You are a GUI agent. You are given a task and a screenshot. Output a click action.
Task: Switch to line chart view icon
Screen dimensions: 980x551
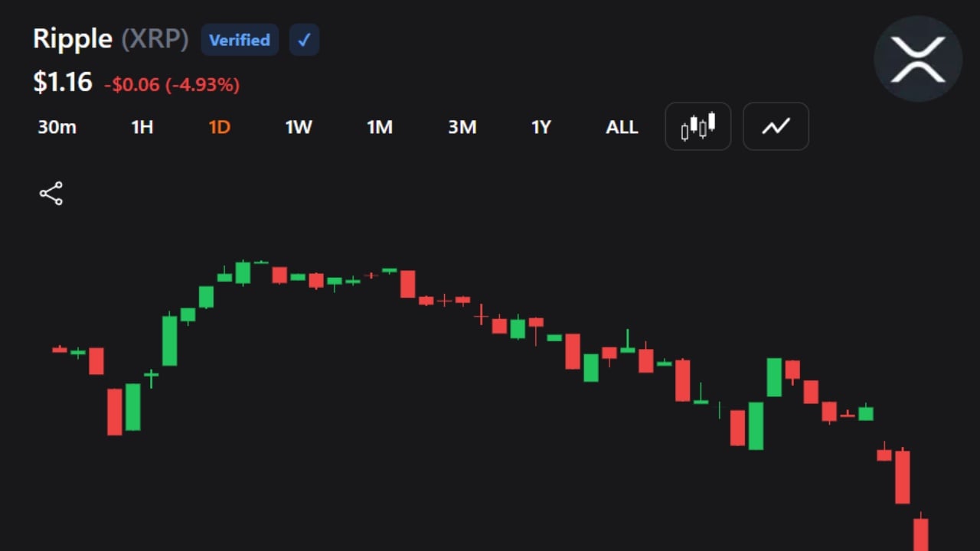(x=776, y=126)
